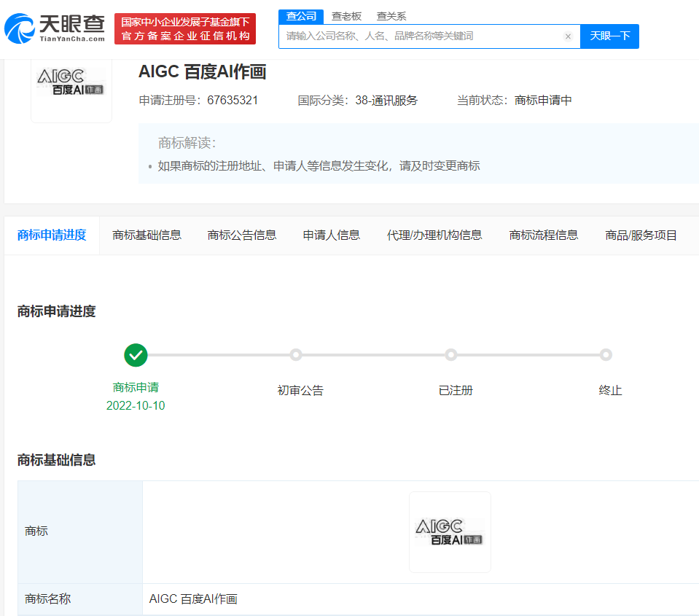699x616 pixels.
Task: Click the 天眼一下 search button
Action: 609,36
